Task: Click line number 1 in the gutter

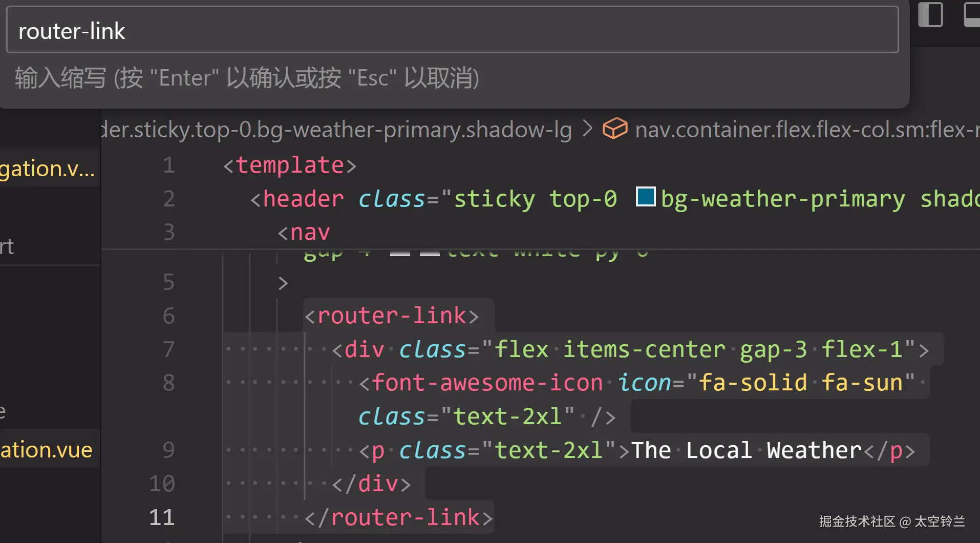Action: (x=168, y=165)
